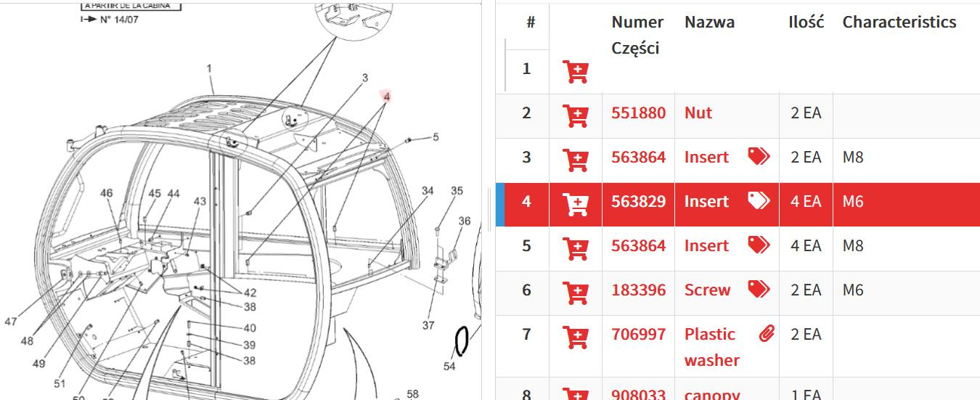Select highlighted callout 4 on diagram
This screenshot has height=400, width=980.
[387, 97]
